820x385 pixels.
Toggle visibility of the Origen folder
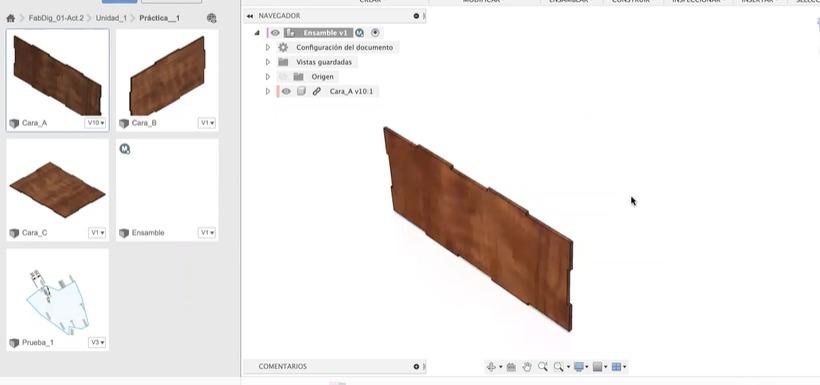[283, 77]
